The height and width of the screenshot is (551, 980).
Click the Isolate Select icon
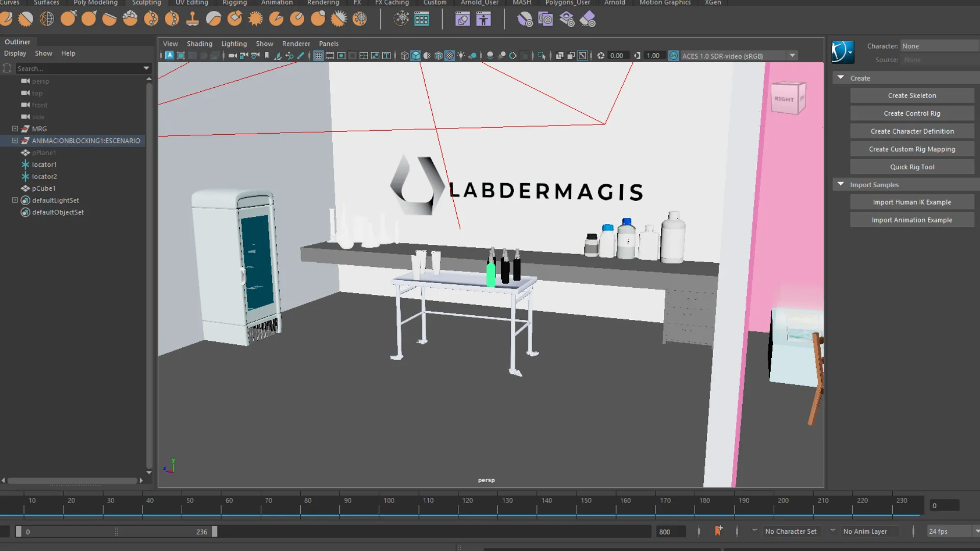(x=542, y=56)
